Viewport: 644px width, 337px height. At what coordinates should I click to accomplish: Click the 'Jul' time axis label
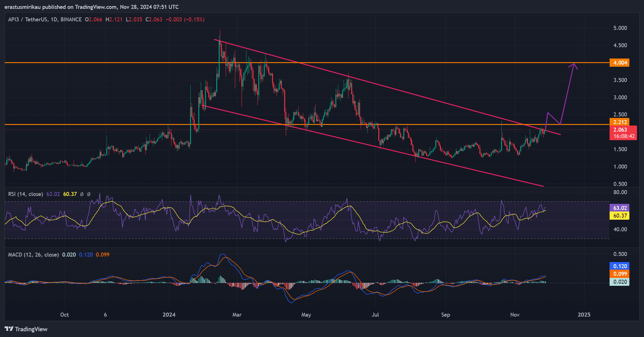point(375,315)
